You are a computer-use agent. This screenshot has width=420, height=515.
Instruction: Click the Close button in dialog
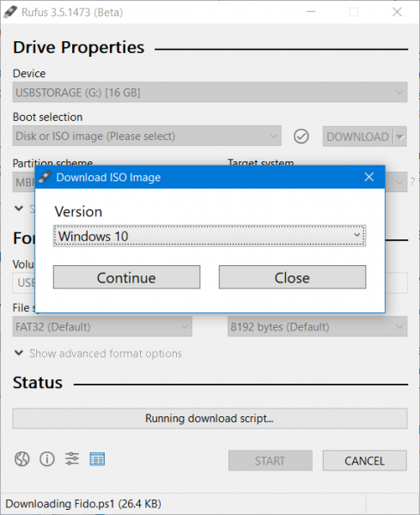pos(293,277)
